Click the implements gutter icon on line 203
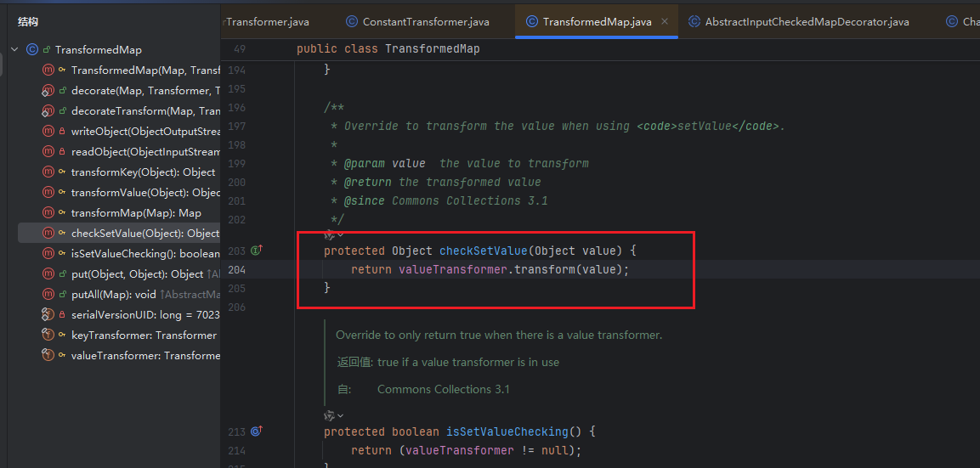 pyautogui.click(x=256, y=251)
